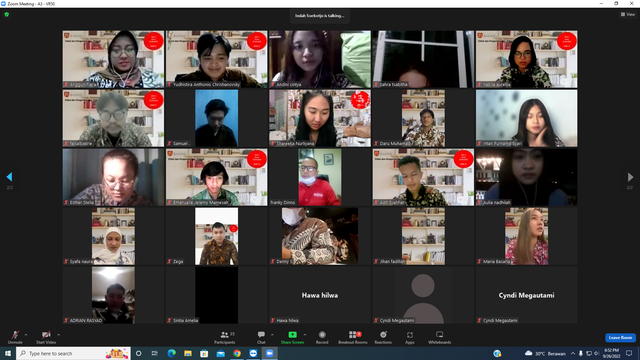Go to previous gallery page arrow
The height and width of the screenshot is (360, 640).
9,177
